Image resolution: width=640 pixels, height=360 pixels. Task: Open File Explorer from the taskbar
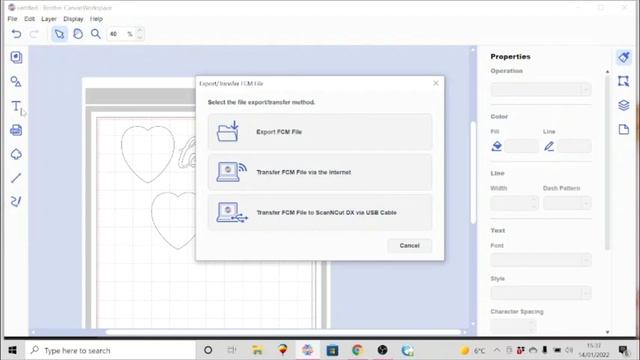pyautogui.click(x=258, y=350)
